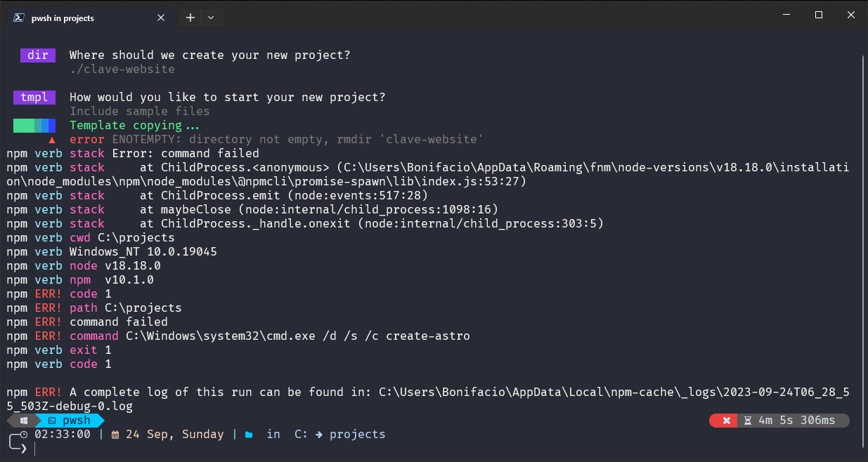868x462 pixels.
Task: Click the blue folder icon in the prompt
Action: coord(247,434)
